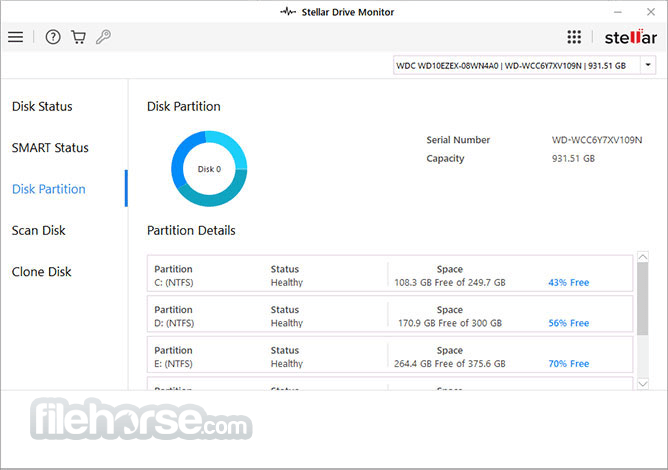
Task: Click the key activation icon
Action: [103, 37]
